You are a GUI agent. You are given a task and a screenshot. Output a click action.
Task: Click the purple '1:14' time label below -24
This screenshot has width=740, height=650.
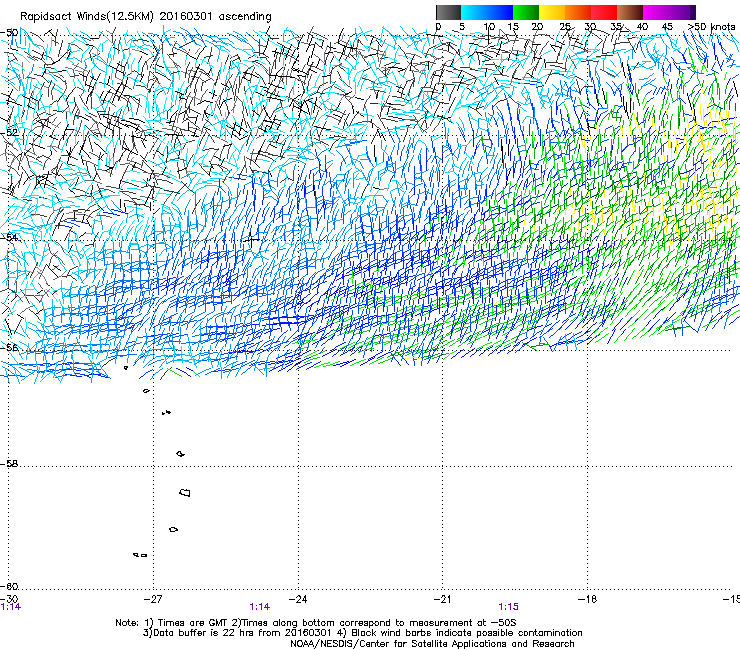(260, 607)
